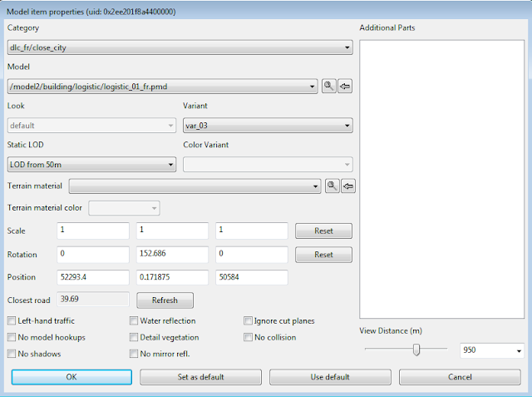532x397 pixels.
Task: Check No mirror refl. option
Action: (134, 354)
